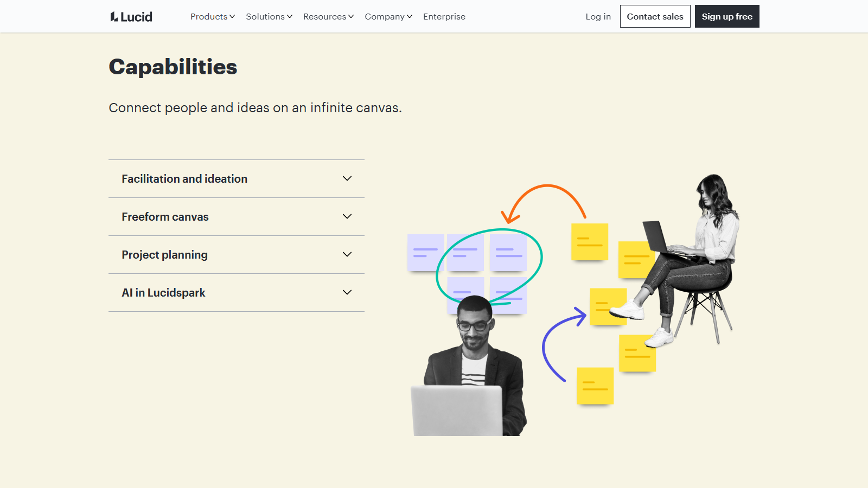Go to the Enterprise page

coord(444,17)
